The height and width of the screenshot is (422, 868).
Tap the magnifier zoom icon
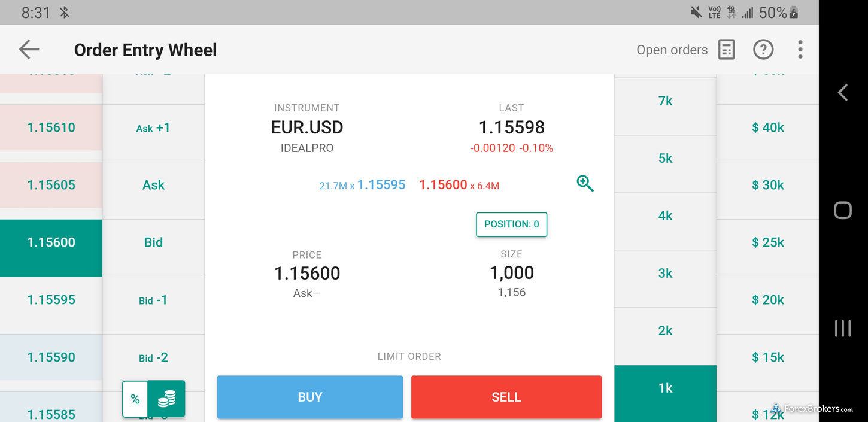(x=585, y=184)
